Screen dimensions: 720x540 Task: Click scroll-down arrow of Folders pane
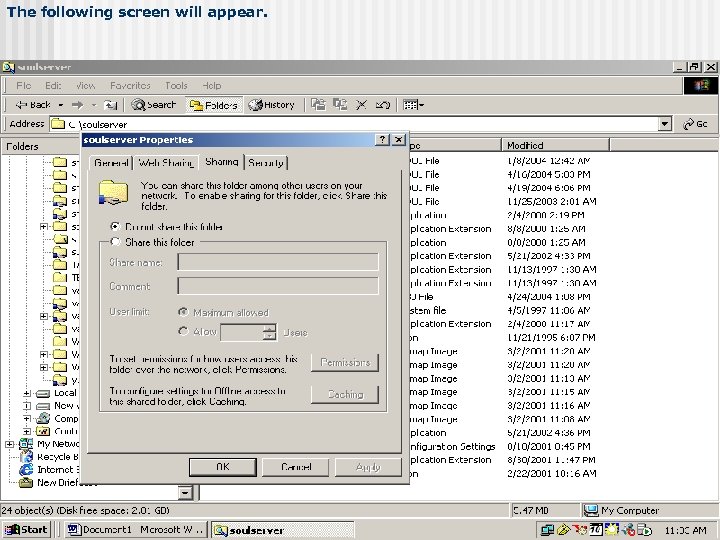coord(185,492)
